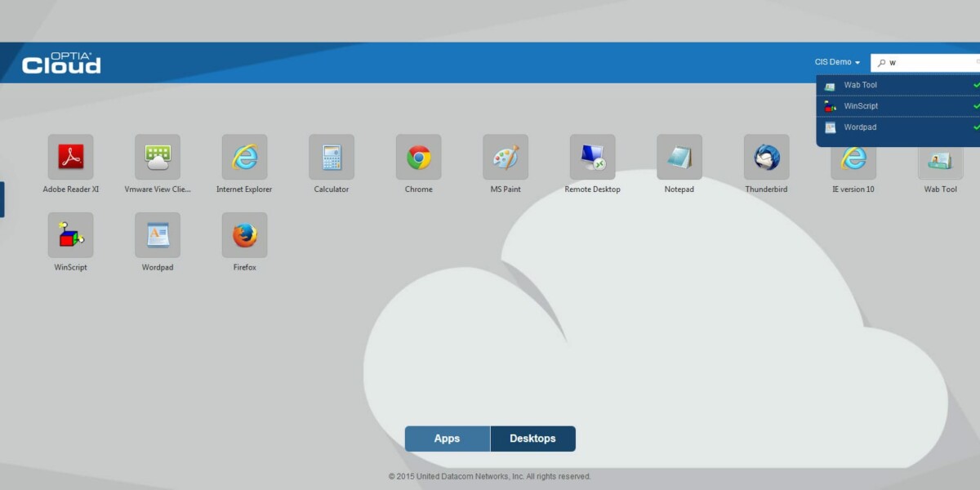The height and width of the screenshot is (490, 980).
Task: Click the 'Internet Explorer' label text
Action: [244, 189]
